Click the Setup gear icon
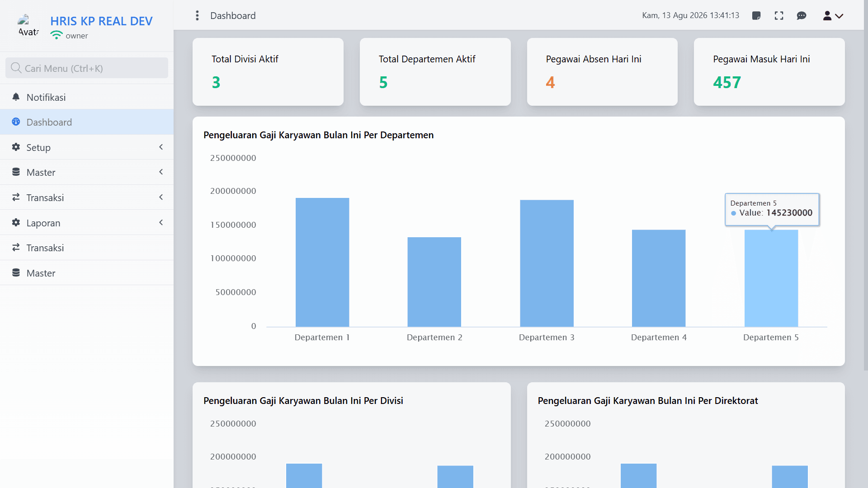The height and width of the screenshot is (488, 868). pos(16,147)
